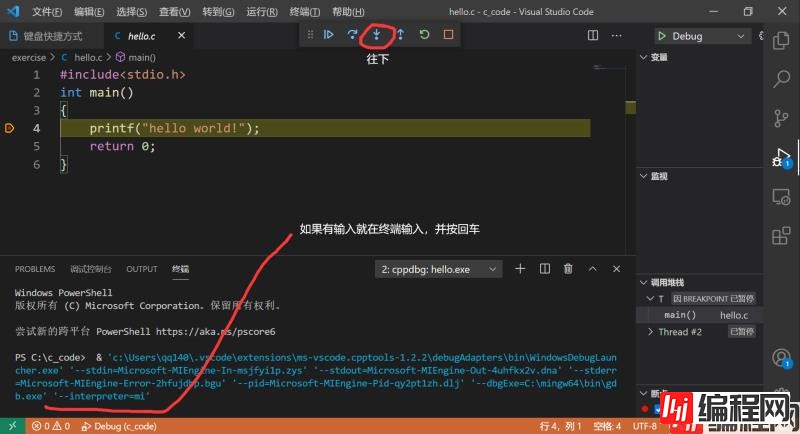Open the 终端 menu
The height and width of the screenshot is (434, 800).
[305, 12]
